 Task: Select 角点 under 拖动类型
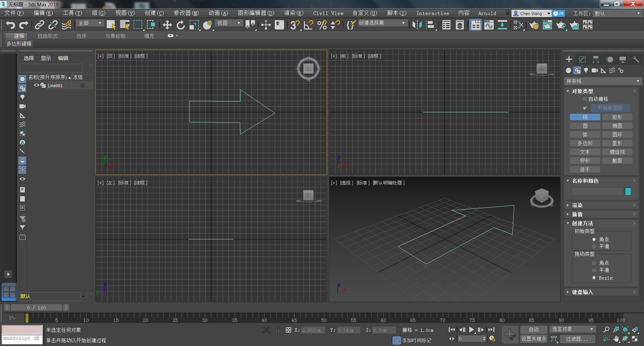click(x=594, y=263)
